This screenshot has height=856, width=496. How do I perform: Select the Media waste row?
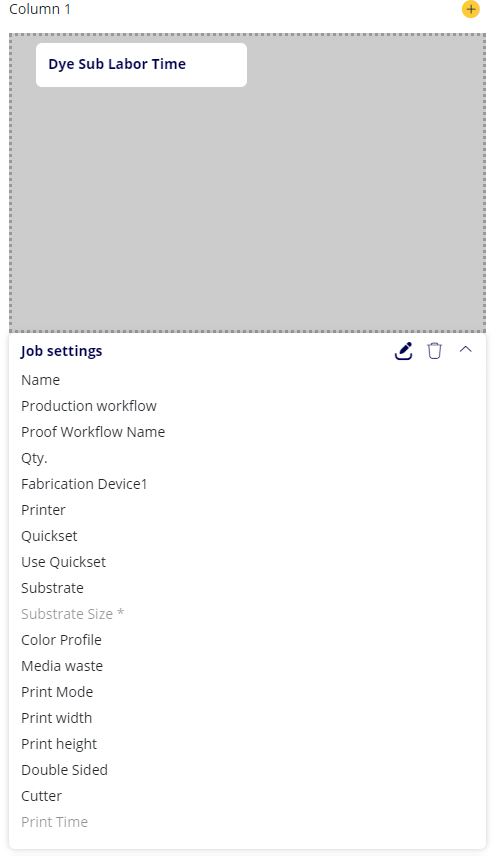62,666
